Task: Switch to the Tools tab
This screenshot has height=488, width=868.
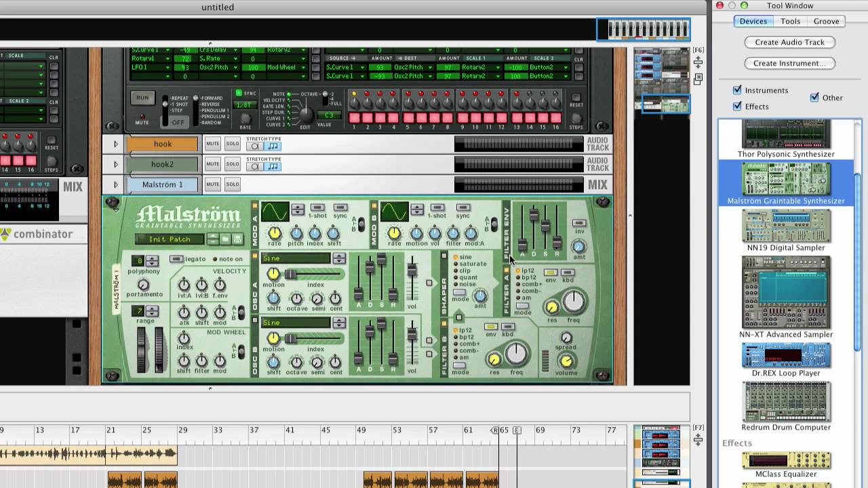Action: pyautogui.click(x=790, y=21)
